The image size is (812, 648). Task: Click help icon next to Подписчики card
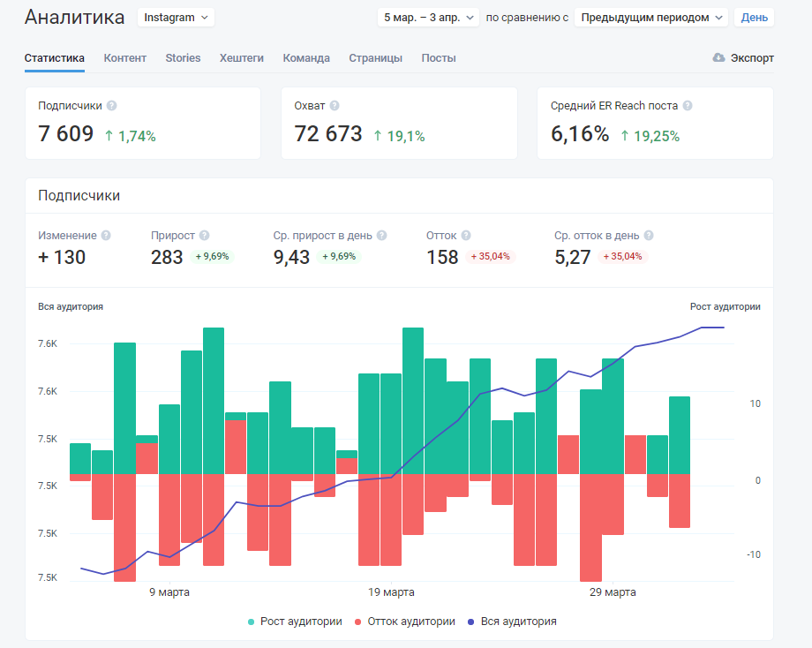tap(111, 106)
